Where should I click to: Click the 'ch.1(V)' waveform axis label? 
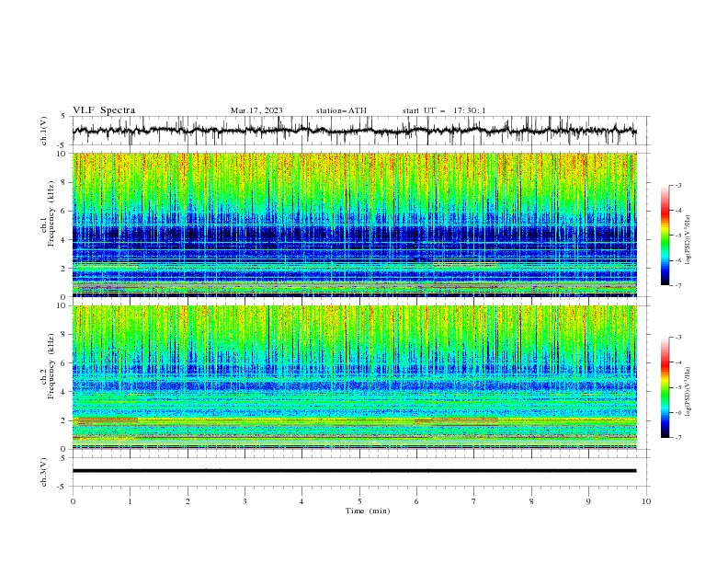tap(44, 131)
